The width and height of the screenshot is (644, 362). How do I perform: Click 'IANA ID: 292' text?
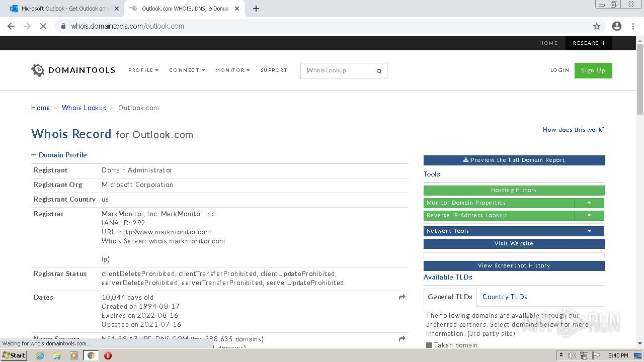click(x=123, y=223)
